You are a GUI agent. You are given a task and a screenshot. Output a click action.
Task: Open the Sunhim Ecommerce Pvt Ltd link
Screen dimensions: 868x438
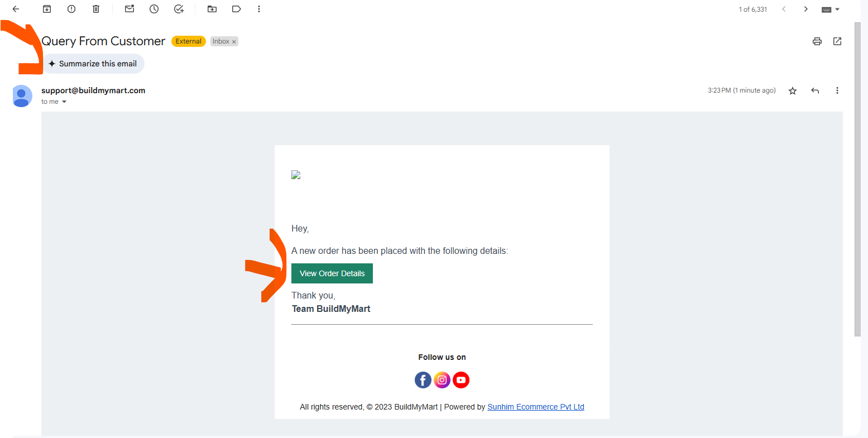coord(536,407)
